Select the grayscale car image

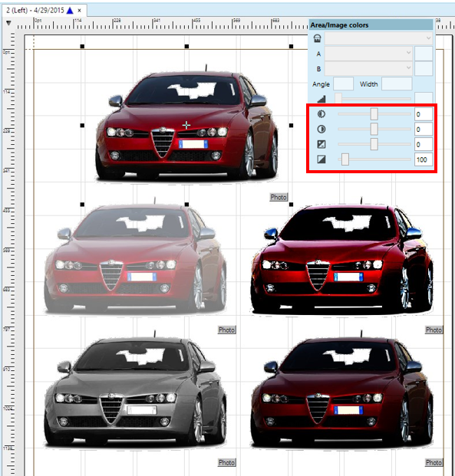click(136, 390)
